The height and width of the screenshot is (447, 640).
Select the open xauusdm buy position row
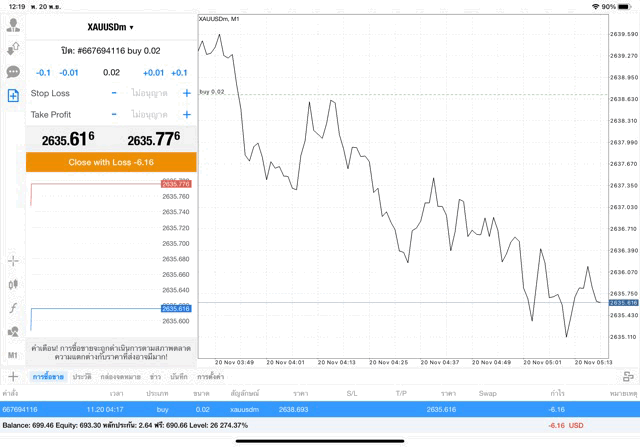[300, 409]
